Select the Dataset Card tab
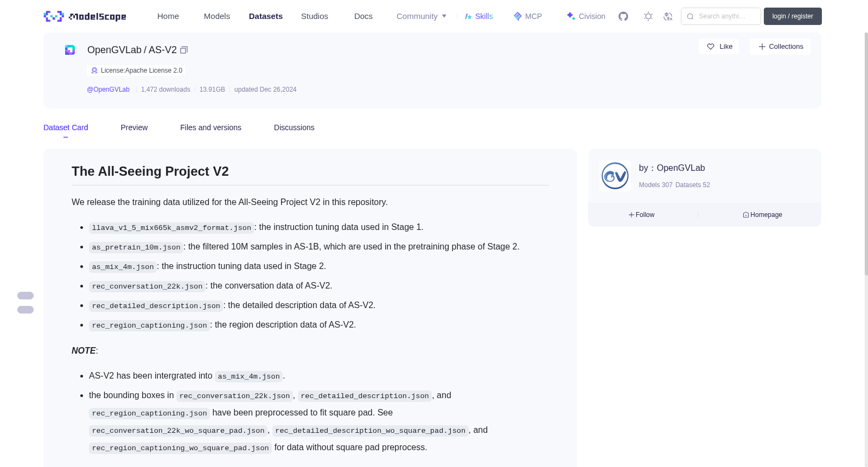The image size is (868, 467). (x=66, y=127)
